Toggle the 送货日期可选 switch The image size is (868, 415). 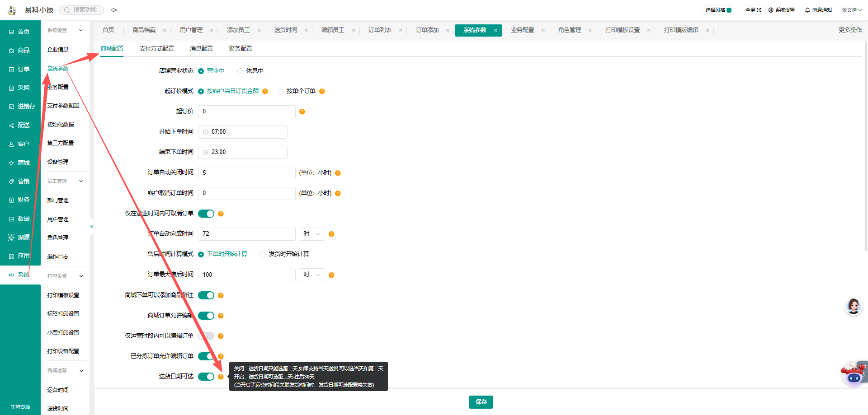point(206,377)
